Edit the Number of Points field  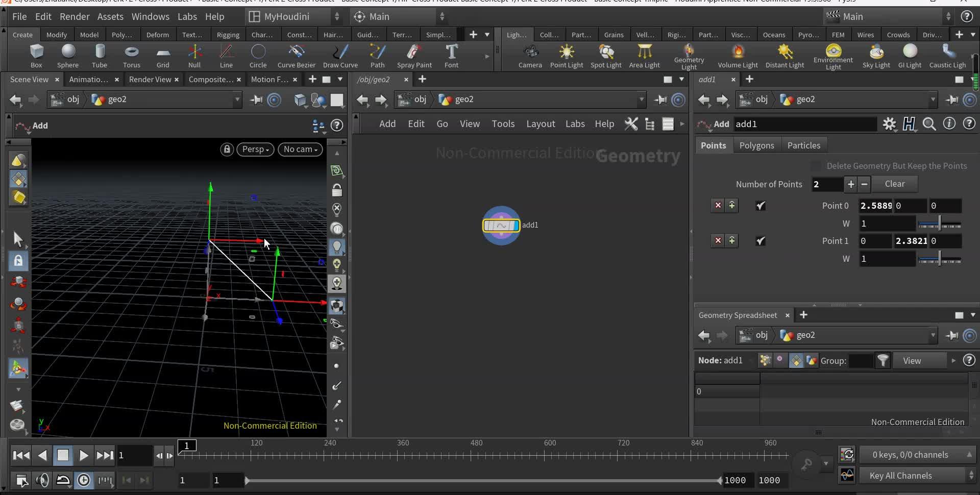(827, 184)
